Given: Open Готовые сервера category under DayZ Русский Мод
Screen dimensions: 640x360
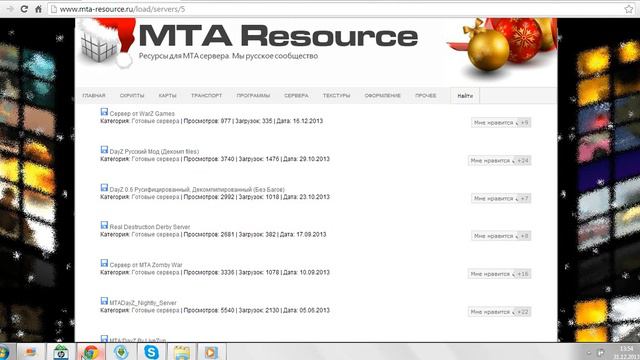Looking at the screenshot, I should point(156,159).
